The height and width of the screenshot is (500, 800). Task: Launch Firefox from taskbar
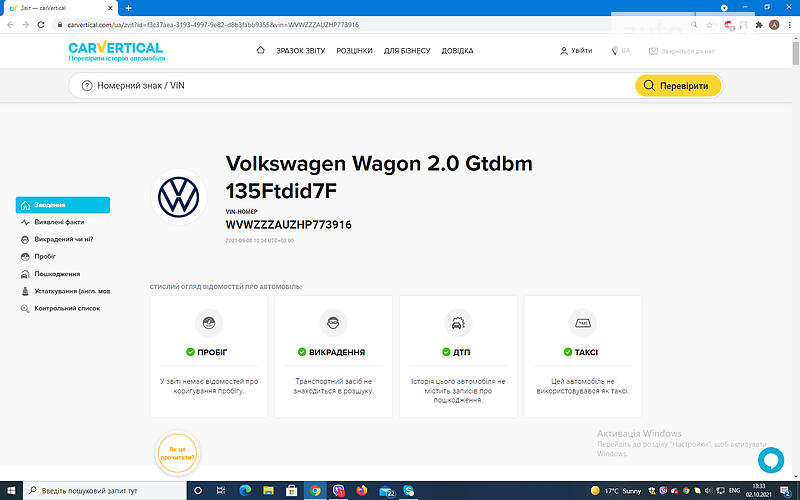click(x=362, y=490)
